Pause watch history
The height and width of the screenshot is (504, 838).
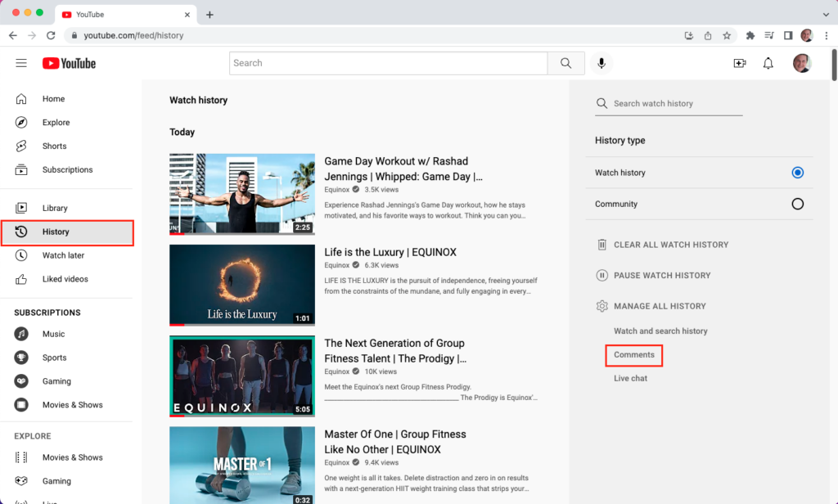(661, 276)
